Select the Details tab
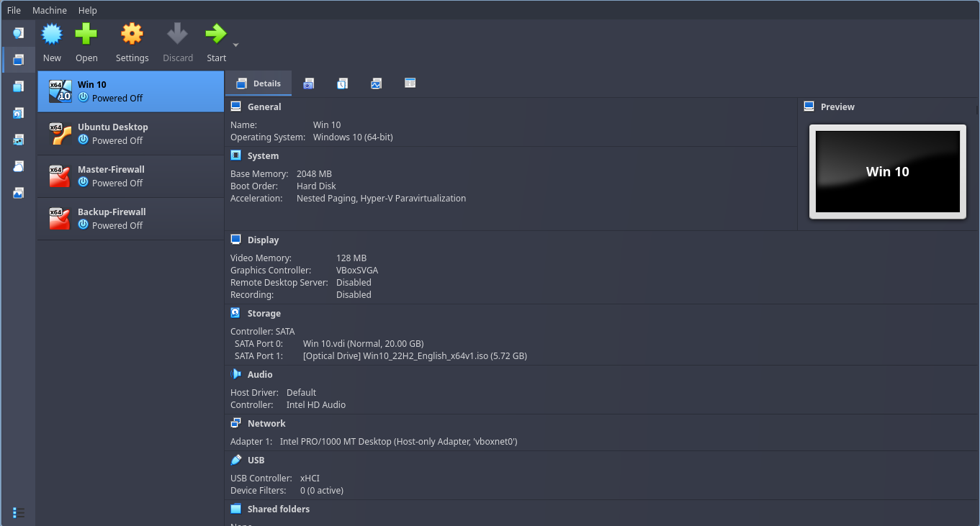This screenshot has height=526, width=980. 259,83
